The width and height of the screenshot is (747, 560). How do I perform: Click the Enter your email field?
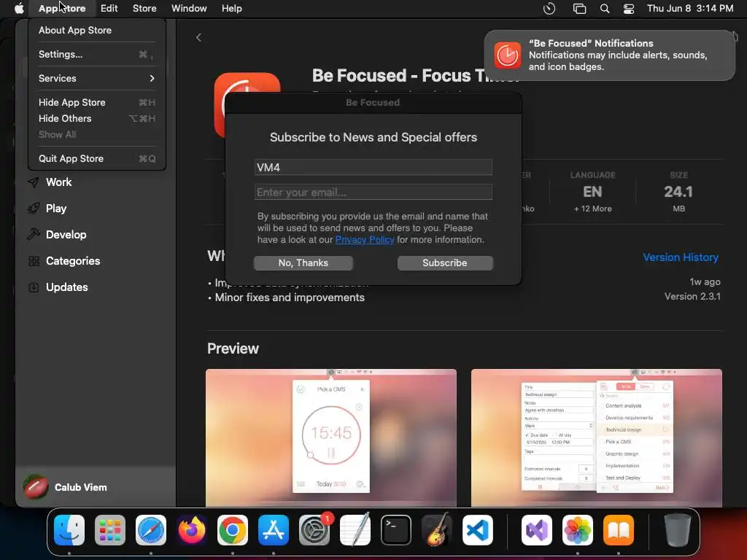click(373, 192)
